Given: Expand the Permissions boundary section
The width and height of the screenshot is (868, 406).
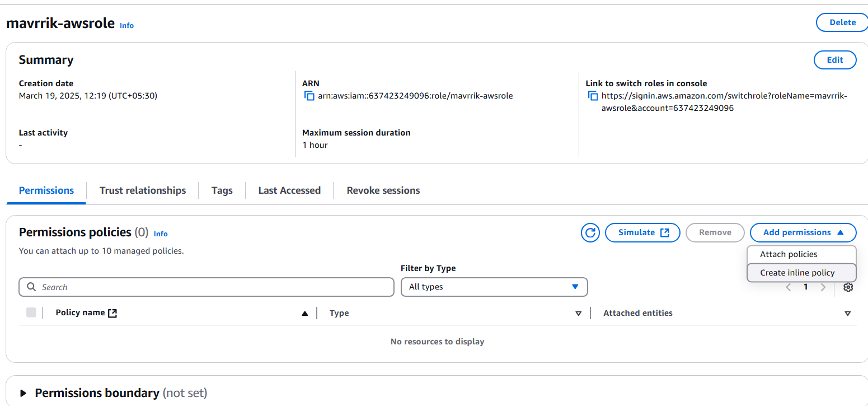Looking at the screenshot, I should coord(24,393).
